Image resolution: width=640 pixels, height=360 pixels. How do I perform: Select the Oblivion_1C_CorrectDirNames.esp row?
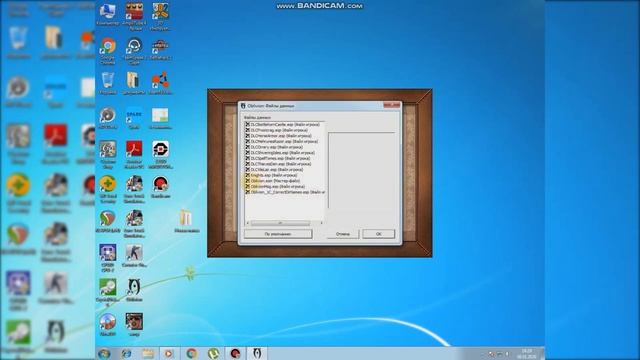pyautogui.click(x=284, y=192)
